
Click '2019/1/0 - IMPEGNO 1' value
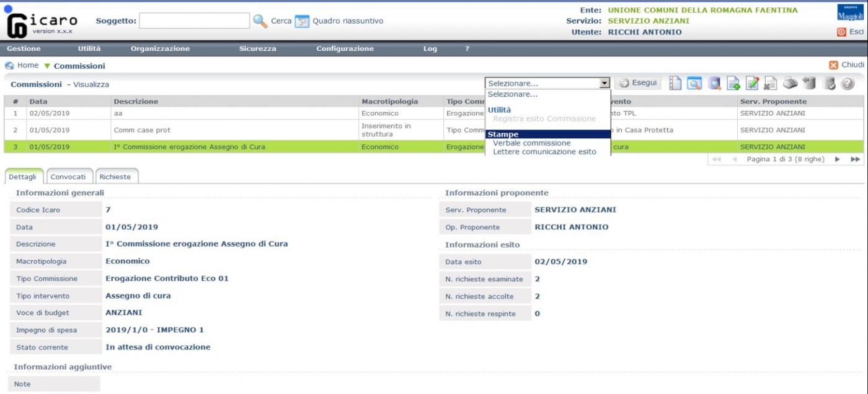click(154, 330)
